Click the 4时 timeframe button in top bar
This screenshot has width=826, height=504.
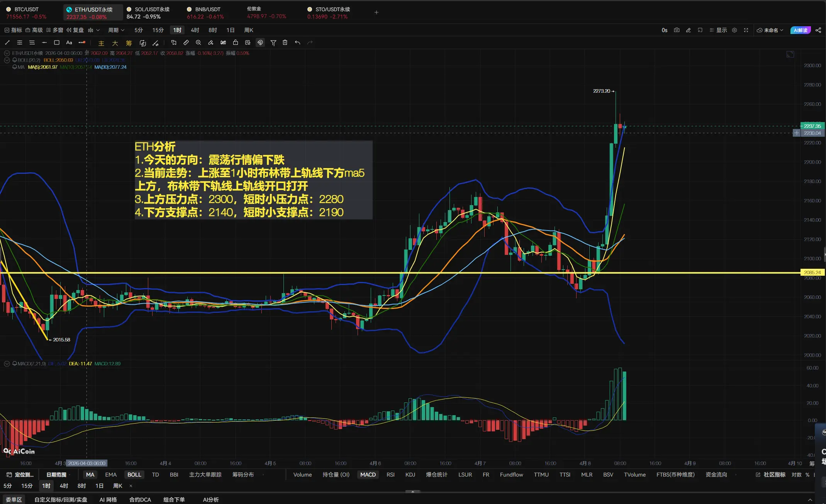pyautogui.click(x=195, y=30)
